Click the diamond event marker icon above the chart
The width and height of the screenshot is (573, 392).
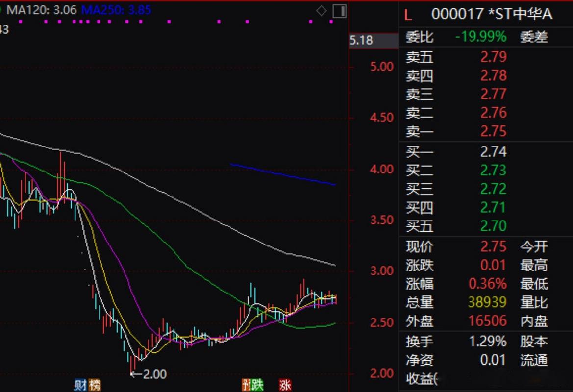(x=322, y=11)
